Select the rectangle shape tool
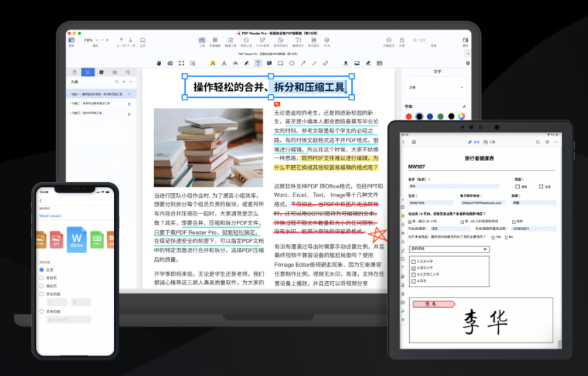 pyautogui.click(x=280, y=63)
